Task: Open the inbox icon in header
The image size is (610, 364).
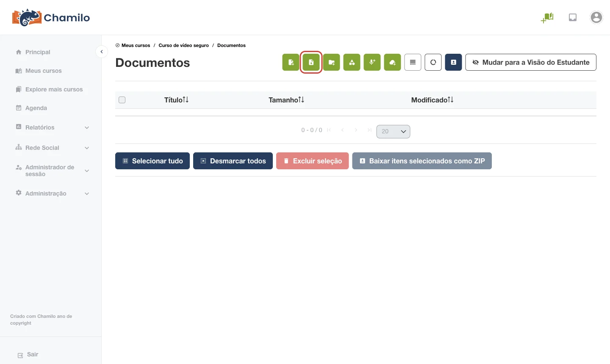Action: [x=573, y=17]
